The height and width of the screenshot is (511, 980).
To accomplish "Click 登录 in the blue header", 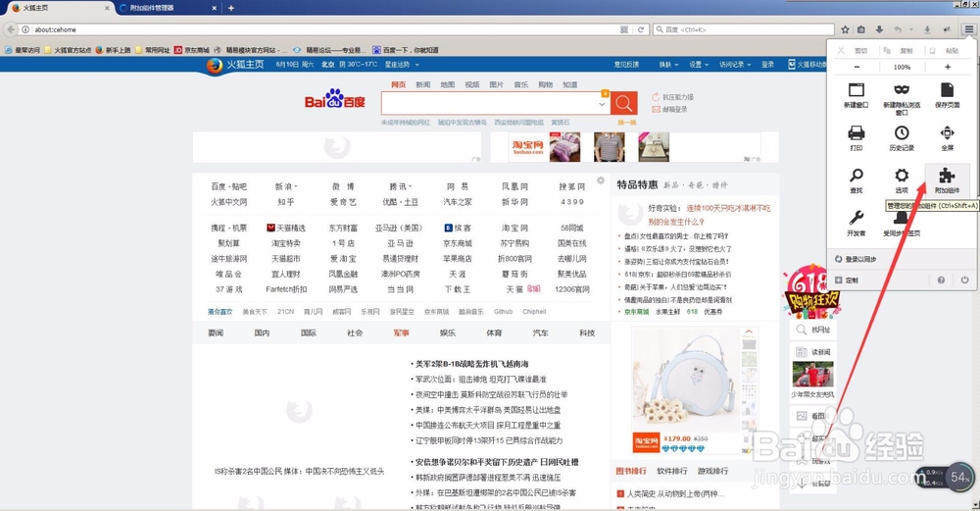I will point(767,65).
